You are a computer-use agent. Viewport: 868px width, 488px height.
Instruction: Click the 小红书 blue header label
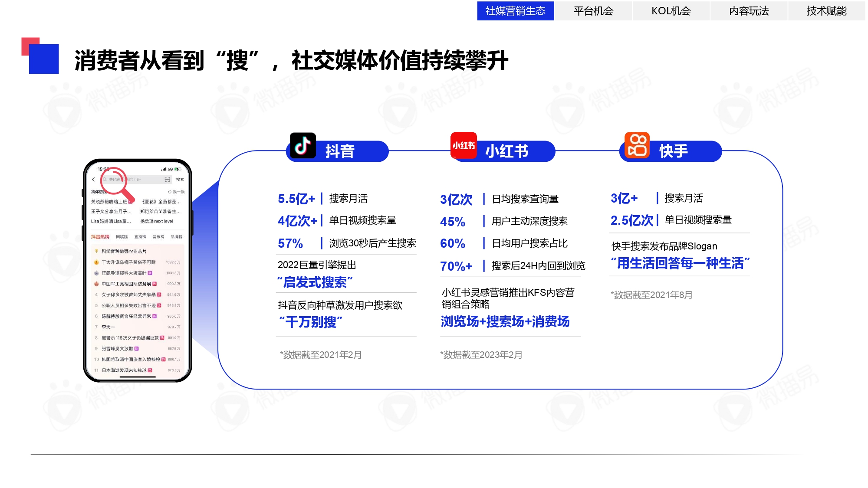pyautogui.click(x=507, y=151)
